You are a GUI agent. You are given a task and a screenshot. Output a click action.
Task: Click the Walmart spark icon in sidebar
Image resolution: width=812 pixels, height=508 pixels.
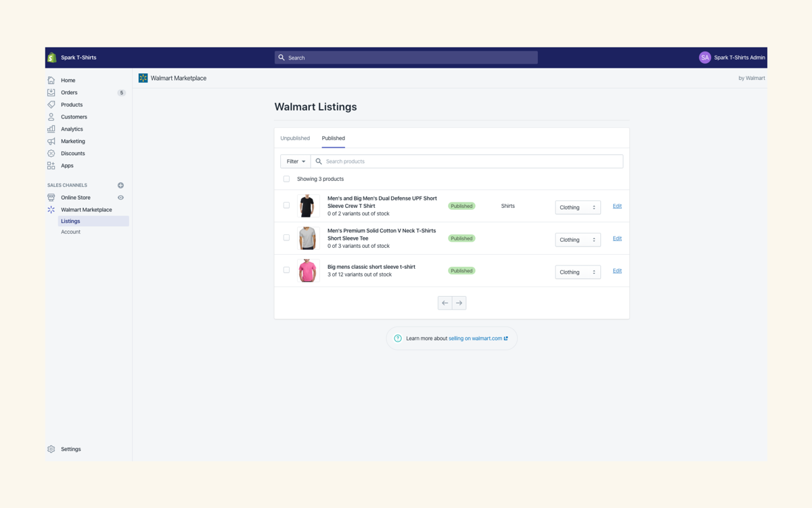(x=51, y=209)
